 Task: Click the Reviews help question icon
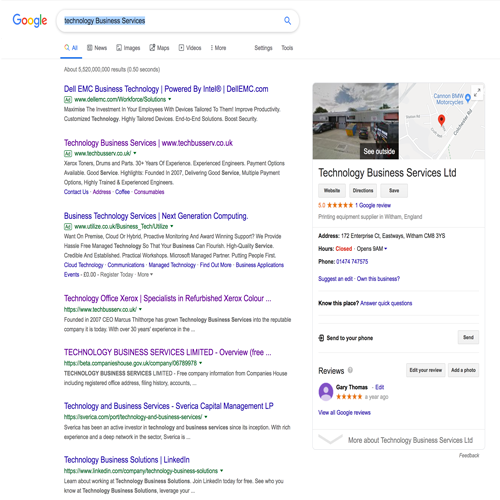(350, 370)
